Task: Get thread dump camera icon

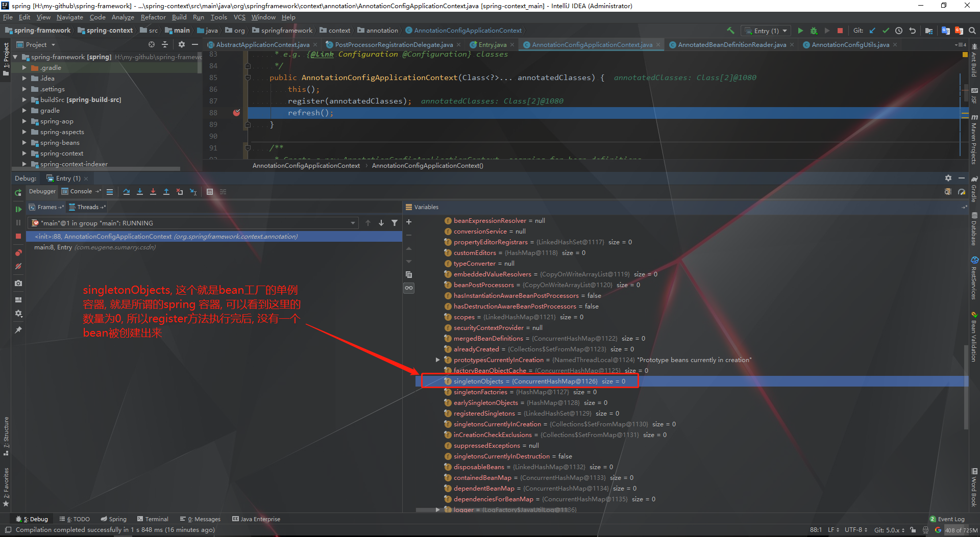Action: point(18,283)
